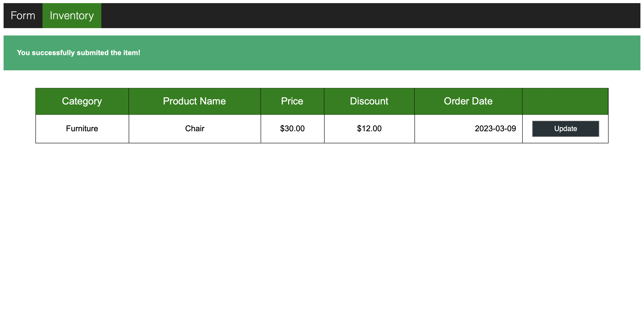The image size is (644, 321).
Task: Dismiss the submission confirmation text
Action: click(x=78, y=53)
